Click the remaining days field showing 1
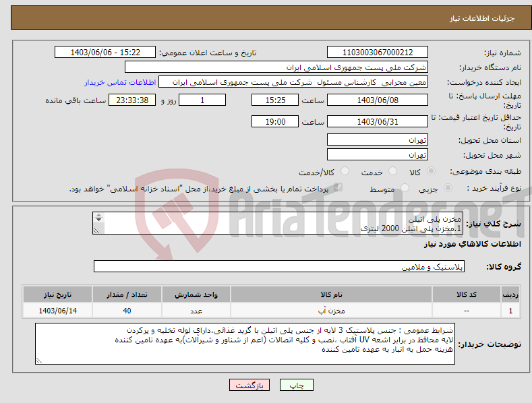Image resolution: width=532 pixels, height=403 pixels. coord(202,100)
